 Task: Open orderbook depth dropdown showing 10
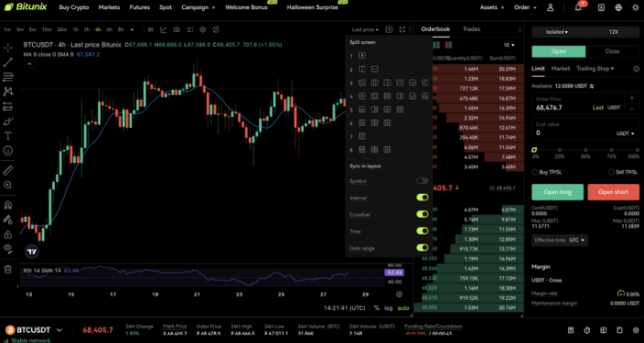(509, 45)
